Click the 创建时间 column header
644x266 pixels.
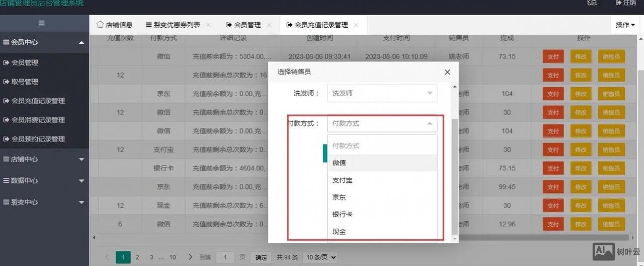[x=319, y=38]
